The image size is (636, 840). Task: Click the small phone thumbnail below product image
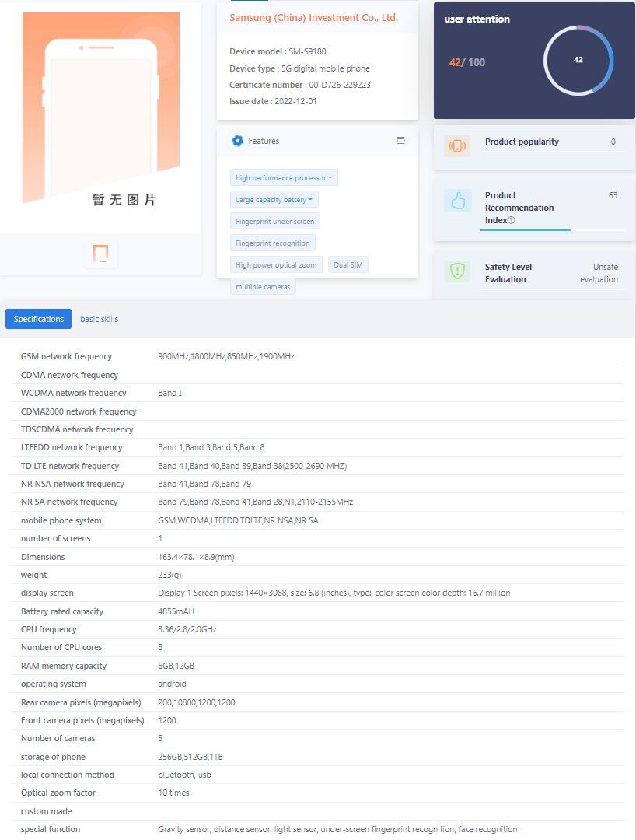(x=101, y=254)
